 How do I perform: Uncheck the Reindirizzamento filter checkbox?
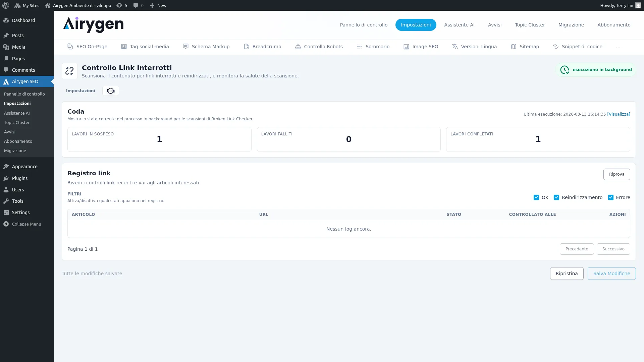point(556,197)
